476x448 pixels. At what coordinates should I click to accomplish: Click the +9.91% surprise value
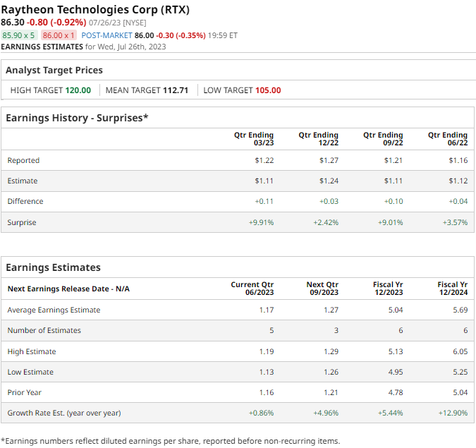261,222
